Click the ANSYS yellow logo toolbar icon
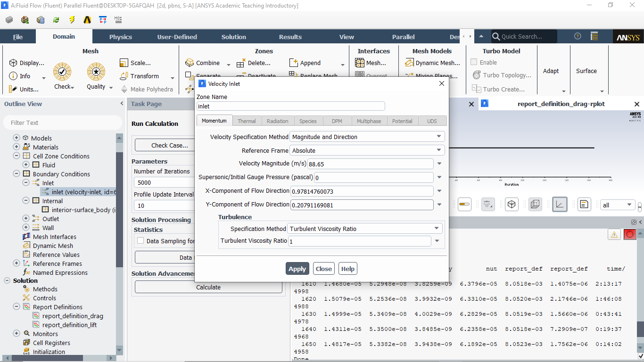644x362 pixels. point(87,20)
